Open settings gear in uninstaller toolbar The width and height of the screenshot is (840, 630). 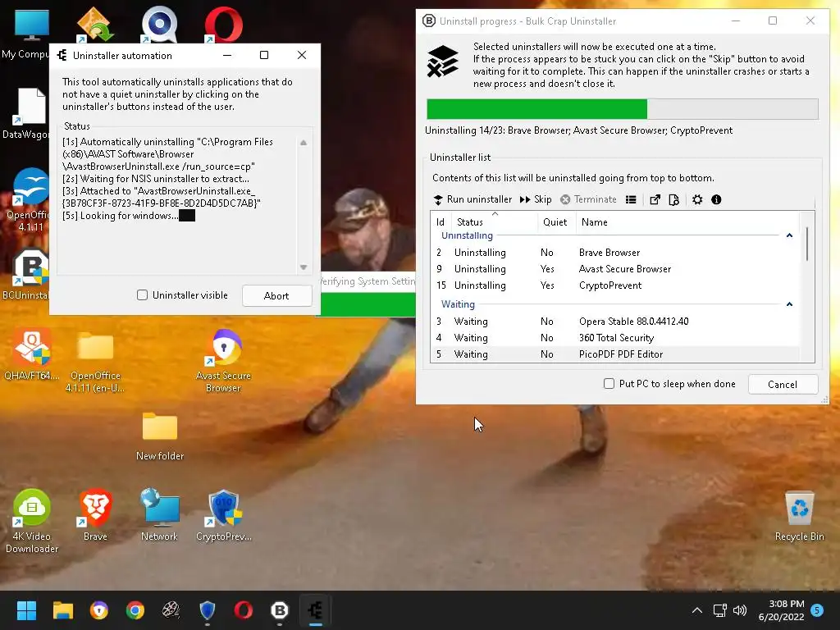(x=697, y=200)
